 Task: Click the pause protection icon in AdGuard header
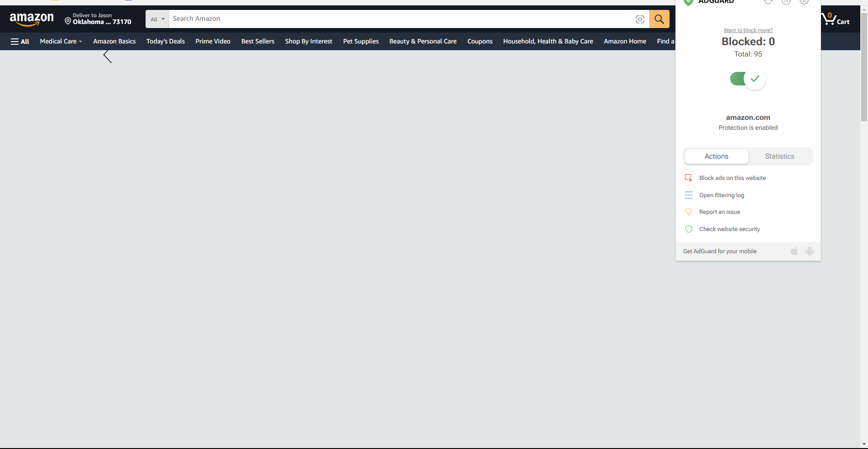pos(786,2)
